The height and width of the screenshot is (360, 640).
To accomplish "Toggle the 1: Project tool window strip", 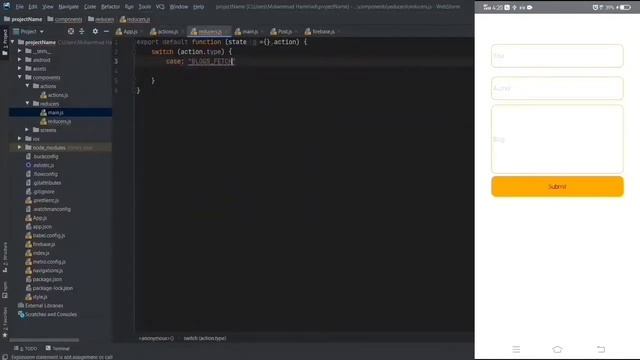I will tap(5, 42).
